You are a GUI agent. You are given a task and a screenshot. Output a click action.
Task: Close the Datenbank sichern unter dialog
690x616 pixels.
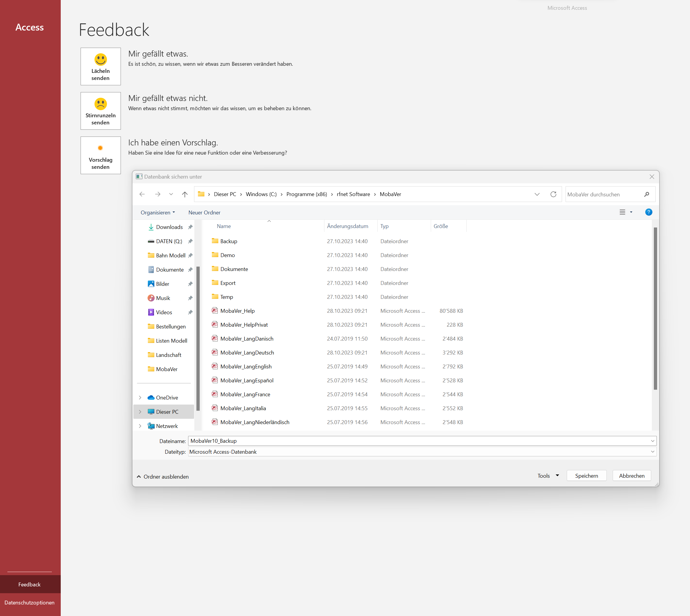[x=651, y=177]
